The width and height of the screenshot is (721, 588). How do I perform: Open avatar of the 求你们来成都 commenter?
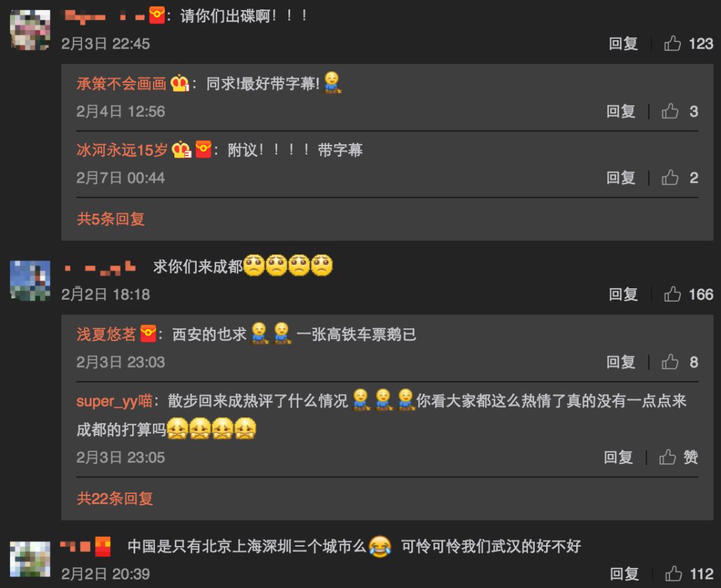pyautogui.click(x=30, y=280)
